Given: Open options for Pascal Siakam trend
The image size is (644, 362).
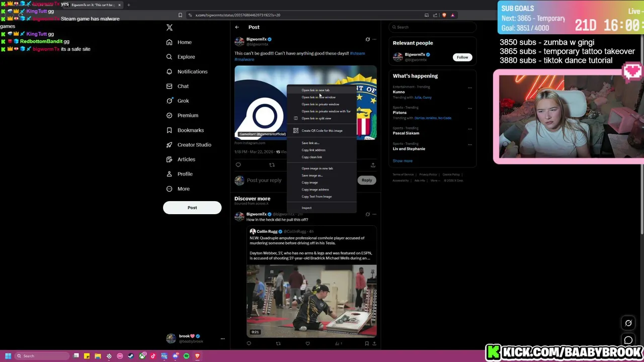Looking at the screenshot, I should pos(470,129).
